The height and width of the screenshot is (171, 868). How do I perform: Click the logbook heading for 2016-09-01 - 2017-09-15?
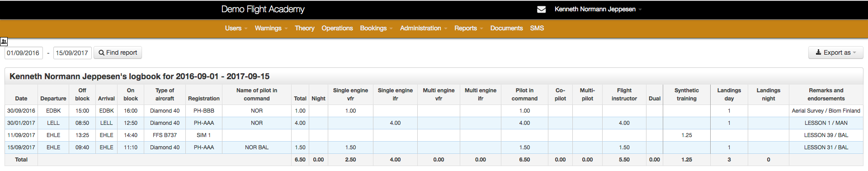(x=140, y=76)
